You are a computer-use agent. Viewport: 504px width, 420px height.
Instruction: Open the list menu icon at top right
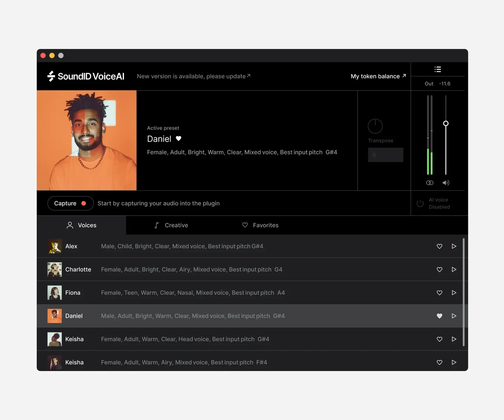click(x=438, y=69)
